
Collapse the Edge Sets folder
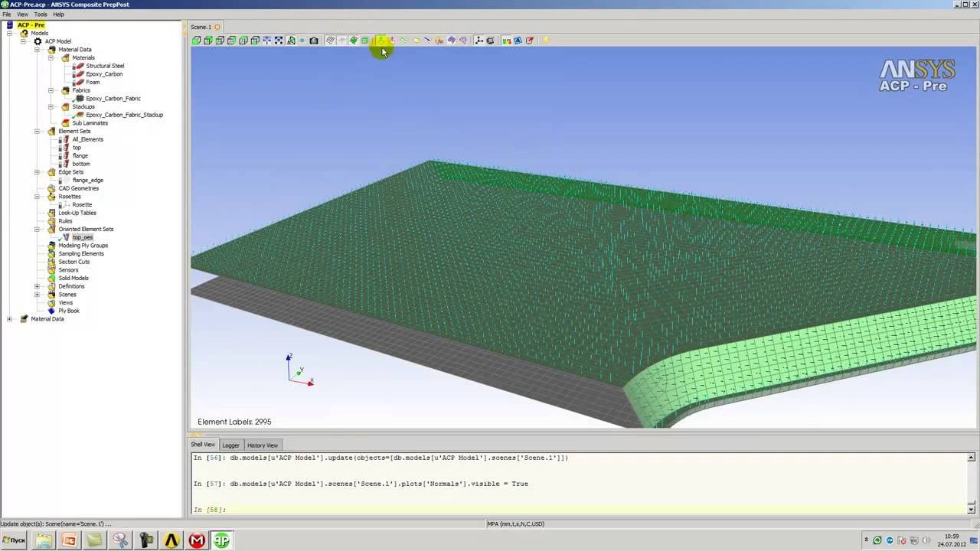(x=37, y=172)
